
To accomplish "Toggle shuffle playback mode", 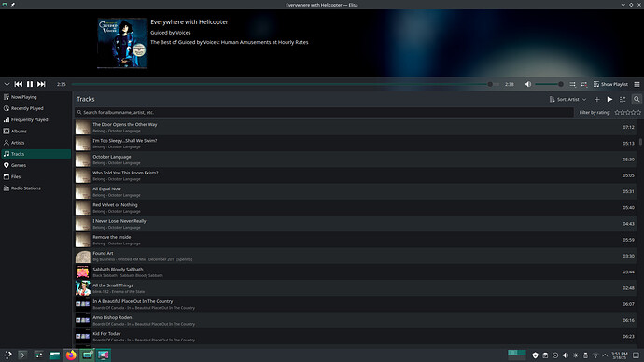I will (x=572, y=84).
